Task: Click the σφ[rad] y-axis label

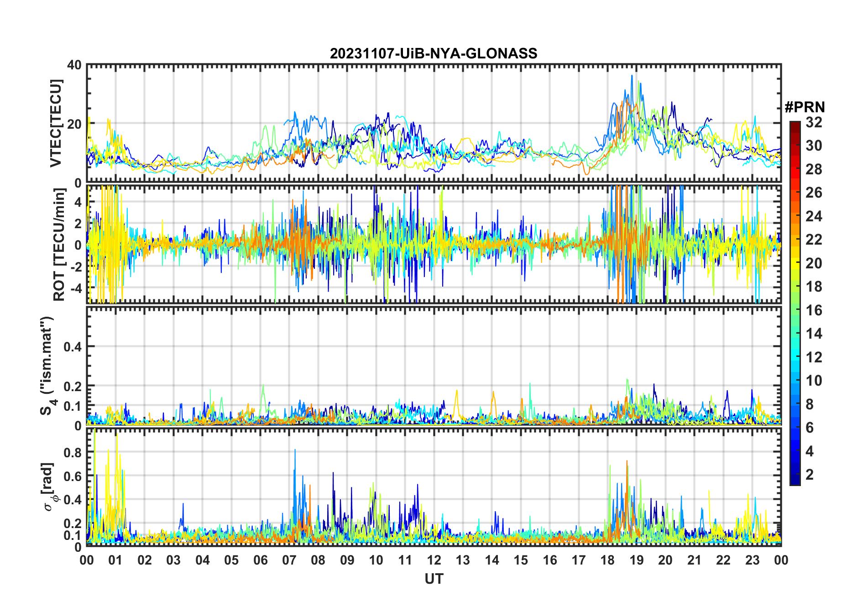Action: pyautogui.click(x=49, y=487)
